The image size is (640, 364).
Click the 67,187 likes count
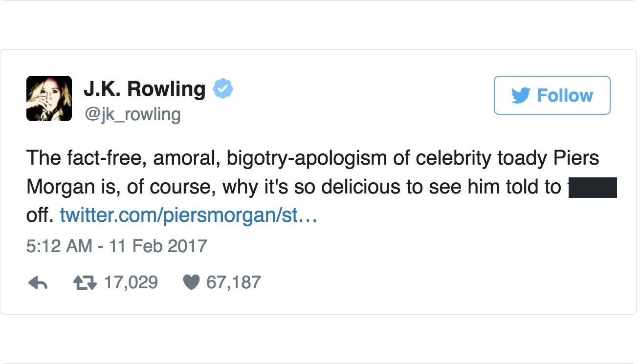[x=233, y=282]
